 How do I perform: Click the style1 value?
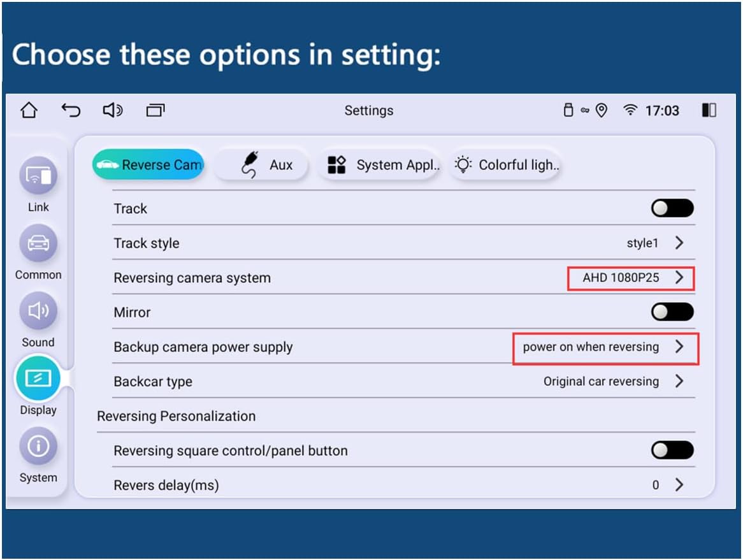[x=642, y=243]
